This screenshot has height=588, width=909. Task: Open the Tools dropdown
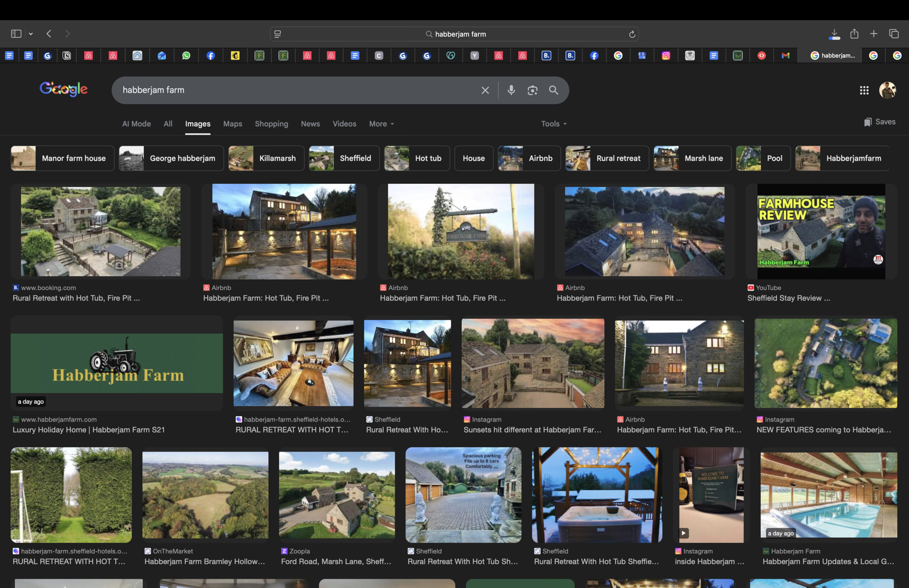(x=554, y=124)
